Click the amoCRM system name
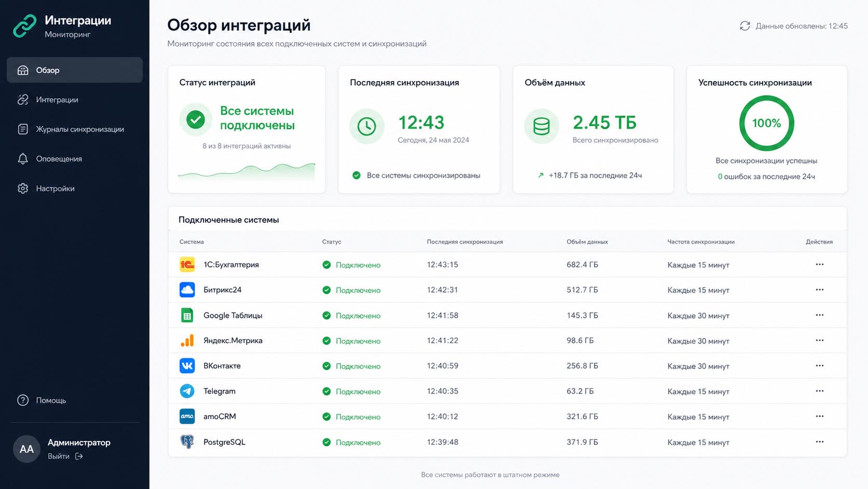Screen dimensions: 868x489 pos(220,416)
